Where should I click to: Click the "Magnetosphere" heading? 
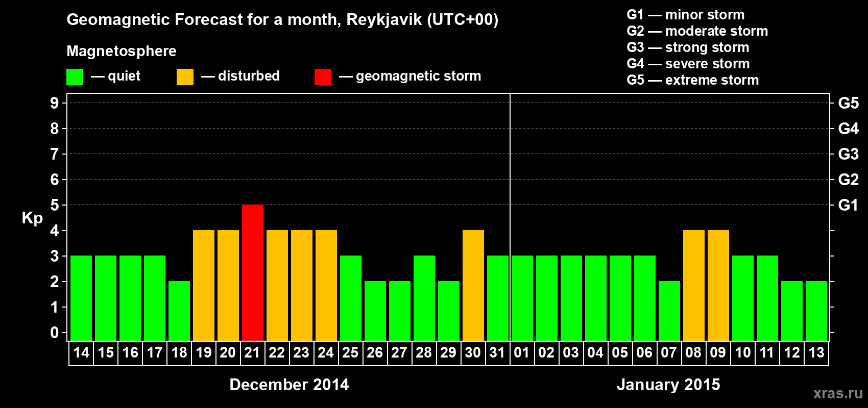[122, 51]
